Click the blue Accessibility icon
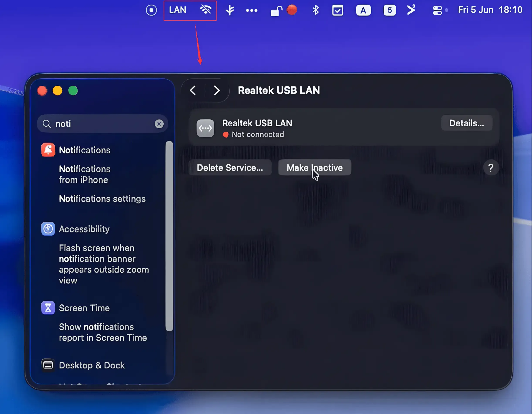This screenshot has width=532, height=414. click(x=48, y=229)
